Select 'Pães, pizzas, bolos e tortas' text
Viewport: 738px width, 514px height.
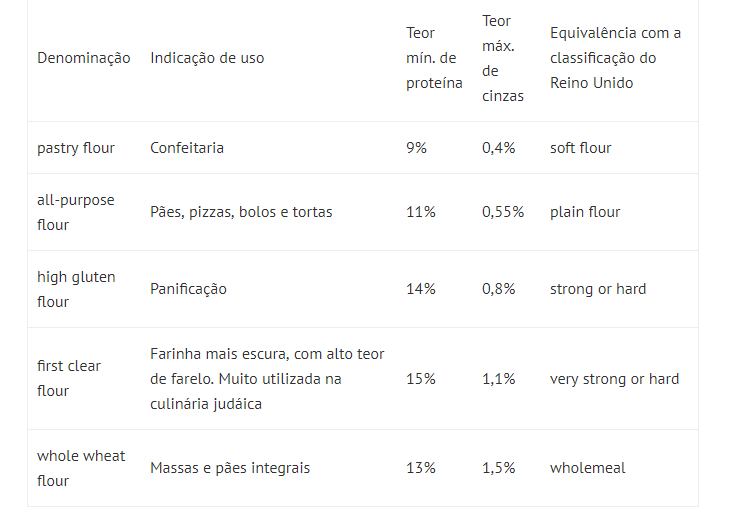pyautogui.click(x=241, y=212)
